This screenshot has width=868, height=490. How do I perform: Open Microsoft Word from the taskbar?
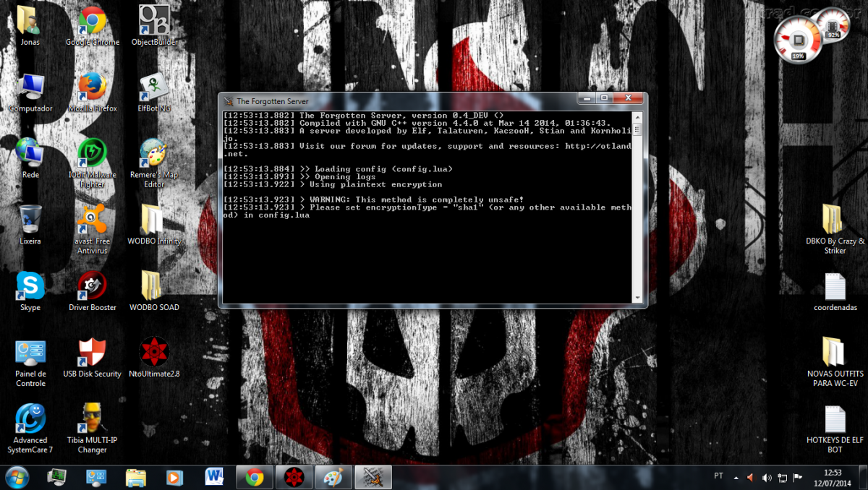pyautogui.click(x=214, y=477)
